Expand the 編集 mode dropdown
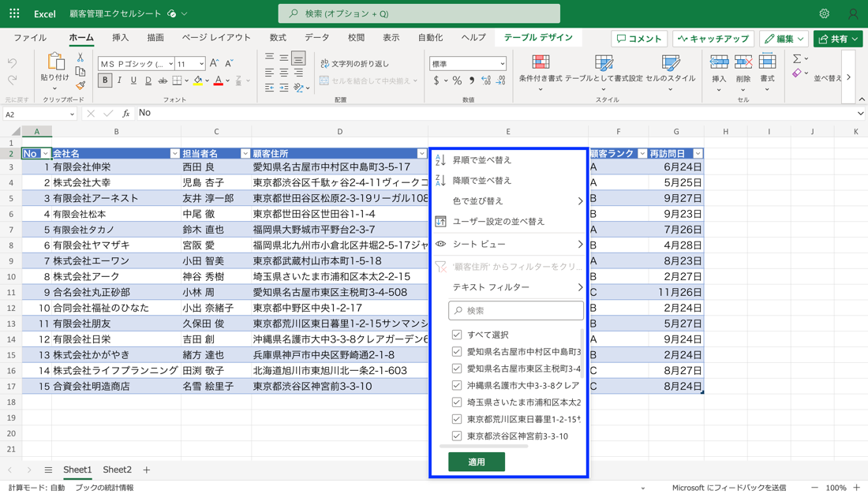The image size is (868, 494). 800,39
